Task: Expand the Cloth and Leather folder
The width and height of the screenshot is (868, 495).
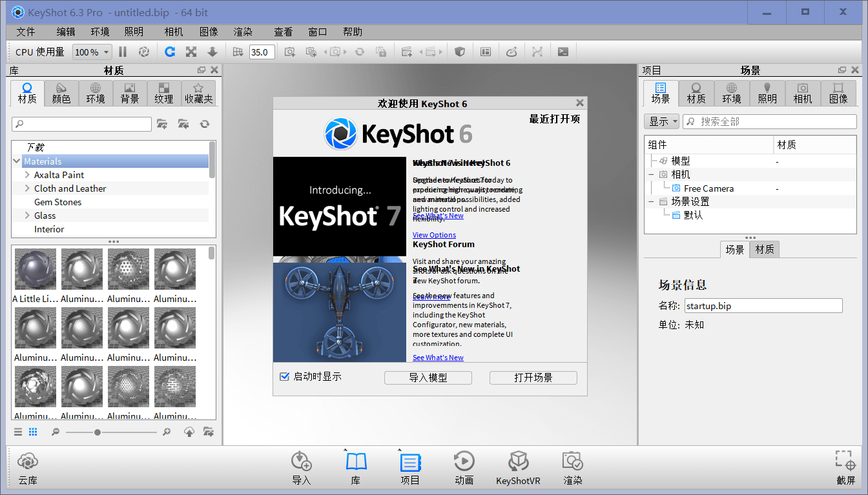Action: pos(27,188)
